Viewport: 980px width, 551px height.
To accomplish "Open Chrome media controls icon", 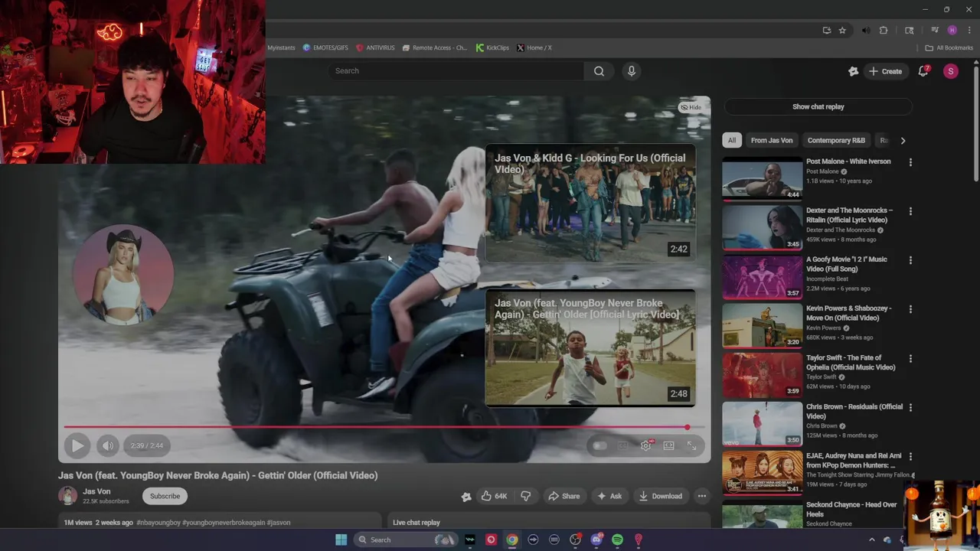I will [935, 31].
